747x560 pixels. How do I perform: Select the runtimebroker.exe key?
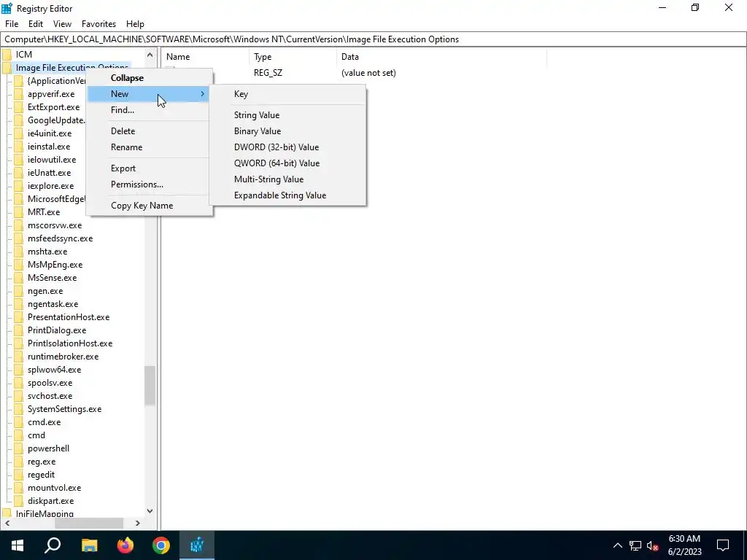pos(63,357)
